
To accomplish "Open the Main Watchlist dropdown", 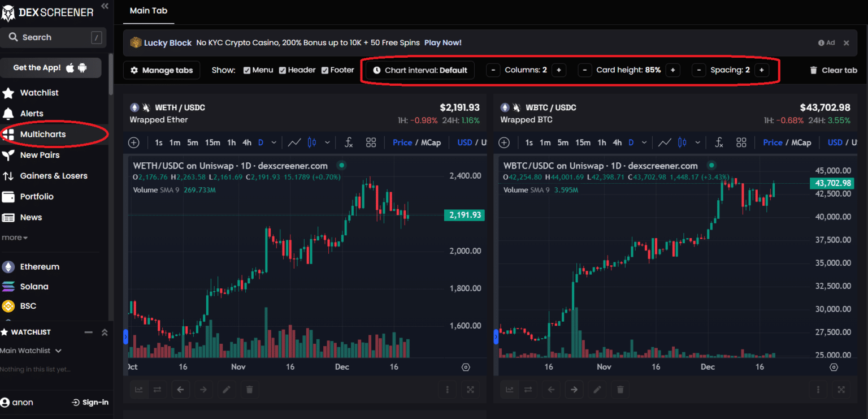I will click(31, 351).
